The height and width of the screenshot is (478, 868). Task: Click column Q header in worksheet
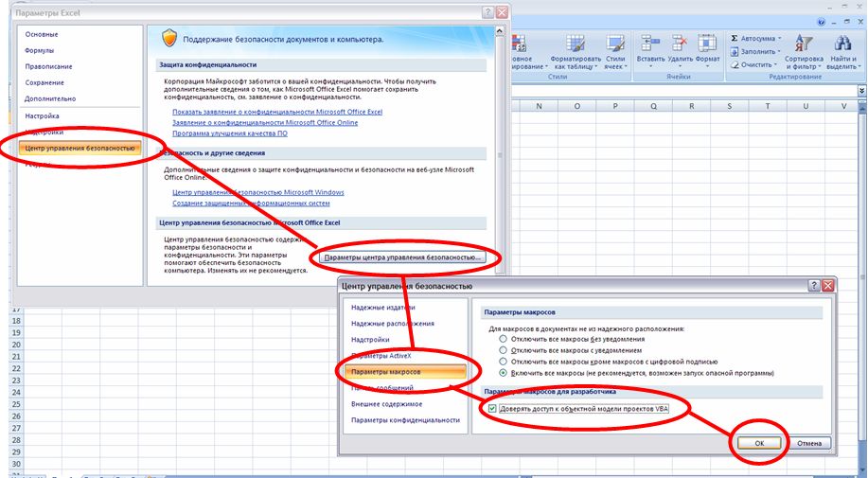point(653,106)
